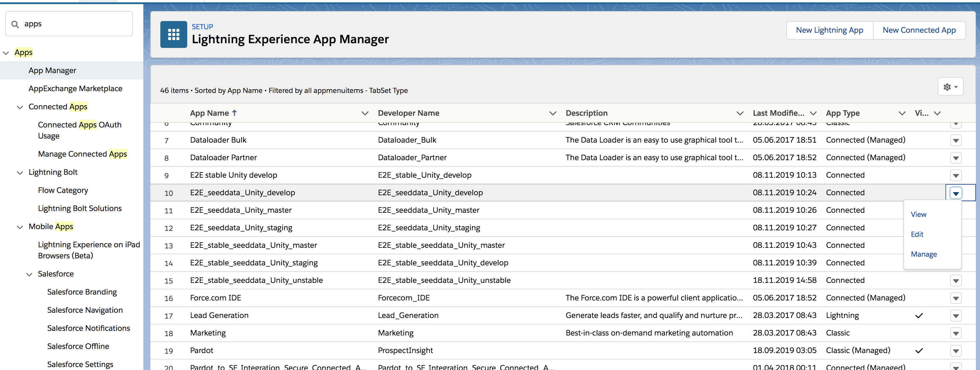Open Last Modified column menu chevron
This screenshot has height=370, width=980.
813,113
